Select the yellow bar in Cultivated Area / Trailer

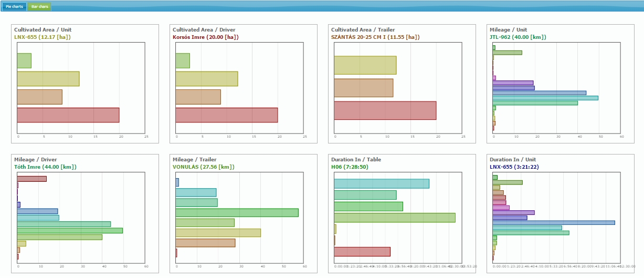coord(365,65)
